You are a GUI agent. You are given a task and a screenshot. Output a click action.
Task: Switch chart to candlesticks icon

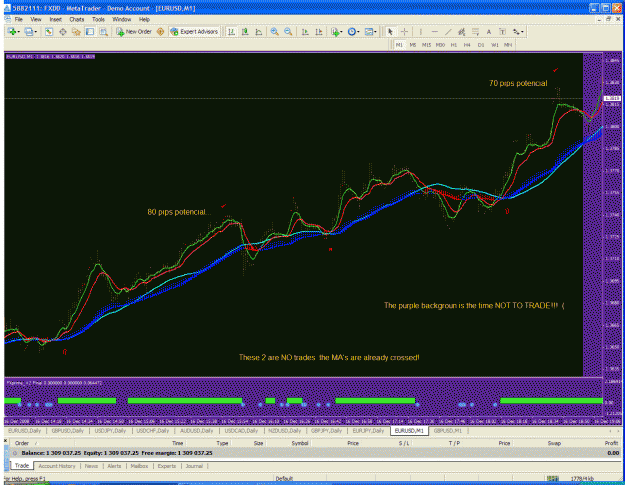(x=245, y=31)
